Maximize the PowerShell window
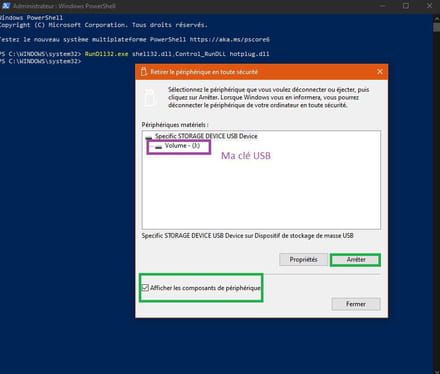The height and width of the screenshot is (374, 440). pos(406,6)
